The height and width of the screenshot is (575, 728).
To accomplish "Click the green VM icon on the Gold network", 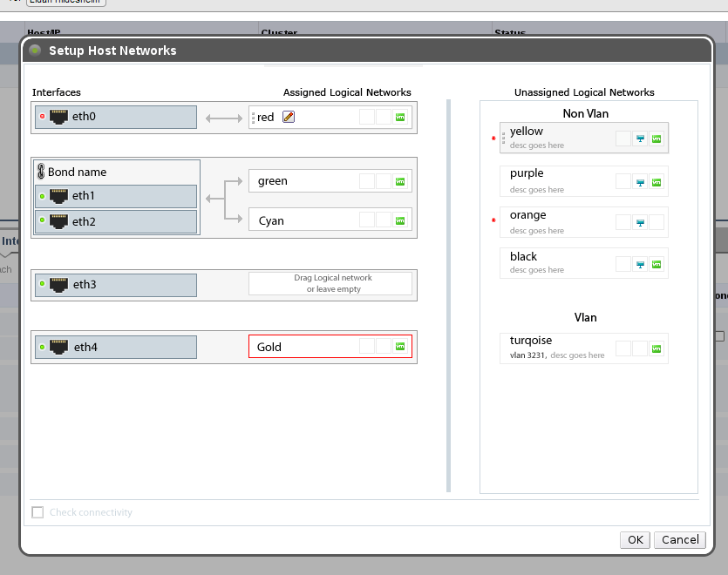I will pyautogui.click(x=399, y=346).
